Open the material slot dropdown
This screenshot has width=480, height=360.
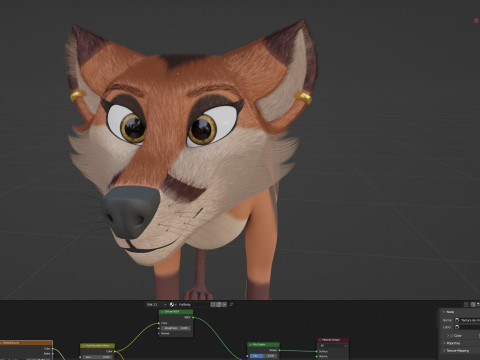coord(156,304)
